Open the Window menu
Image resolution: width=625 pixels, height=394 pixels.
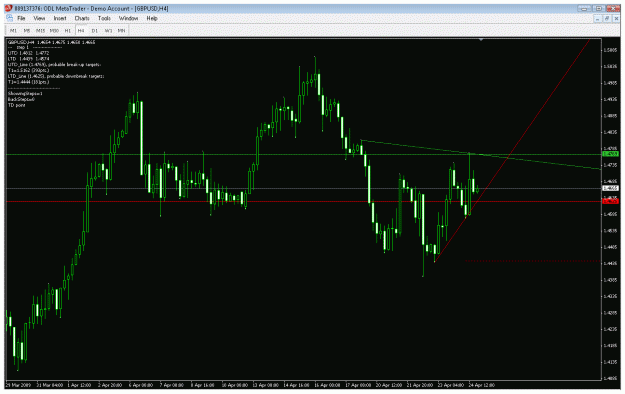coord(128,18)
